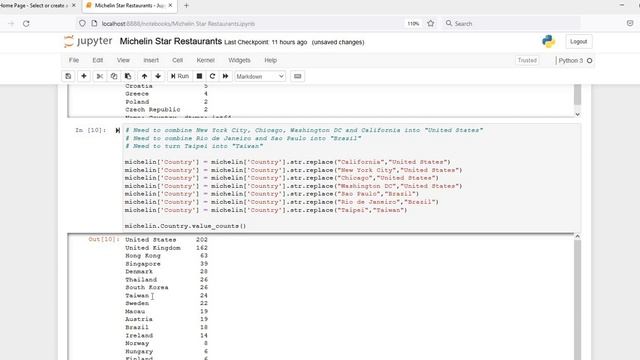Click the "Brazil" output row
This screenshot has height=360, width=640.
[166, 327]
